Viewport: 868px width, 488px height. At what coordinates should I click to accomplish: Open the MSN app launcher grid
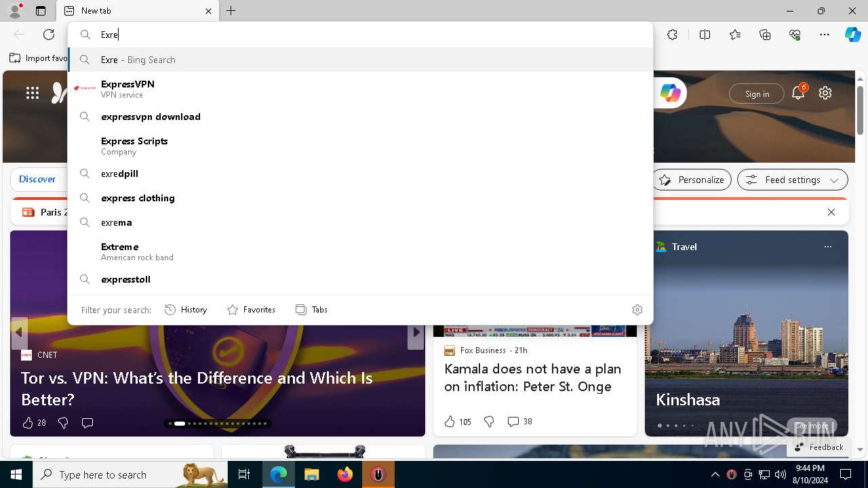[x=33, y=94]
